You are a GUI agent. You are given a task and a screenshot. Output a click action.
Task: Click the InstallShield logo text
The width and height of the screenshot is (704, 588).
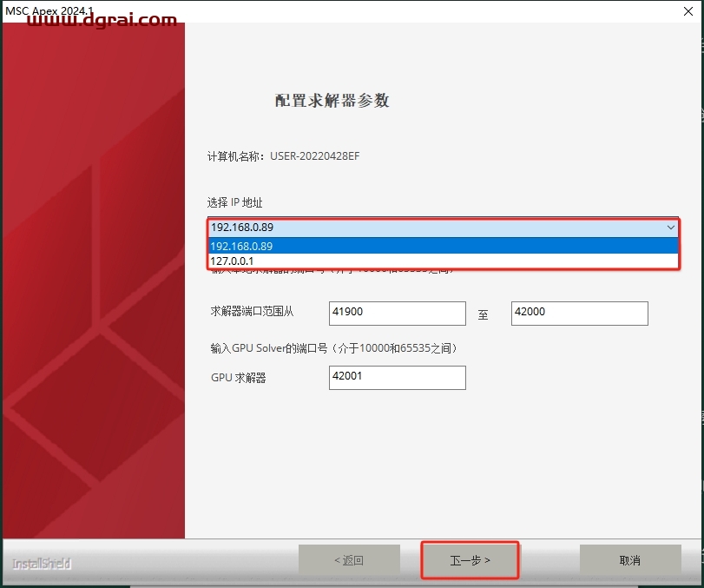[42, 564]
